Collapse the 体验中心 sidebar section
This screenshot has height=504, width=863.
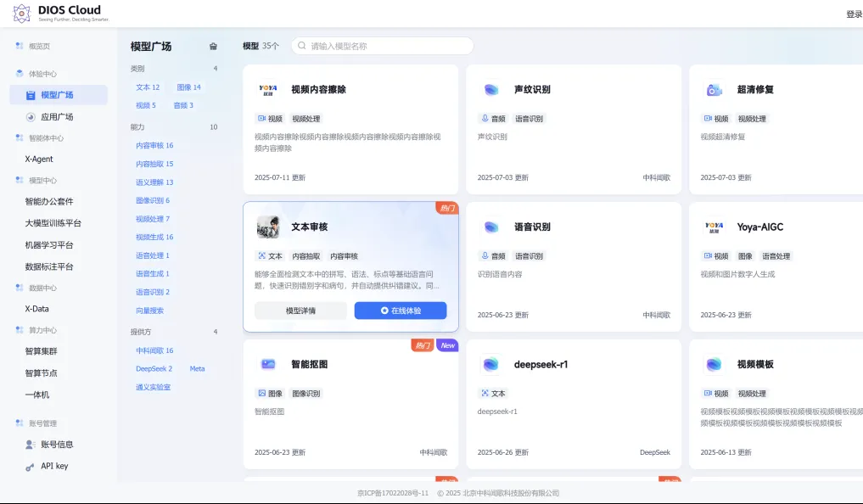42,74
